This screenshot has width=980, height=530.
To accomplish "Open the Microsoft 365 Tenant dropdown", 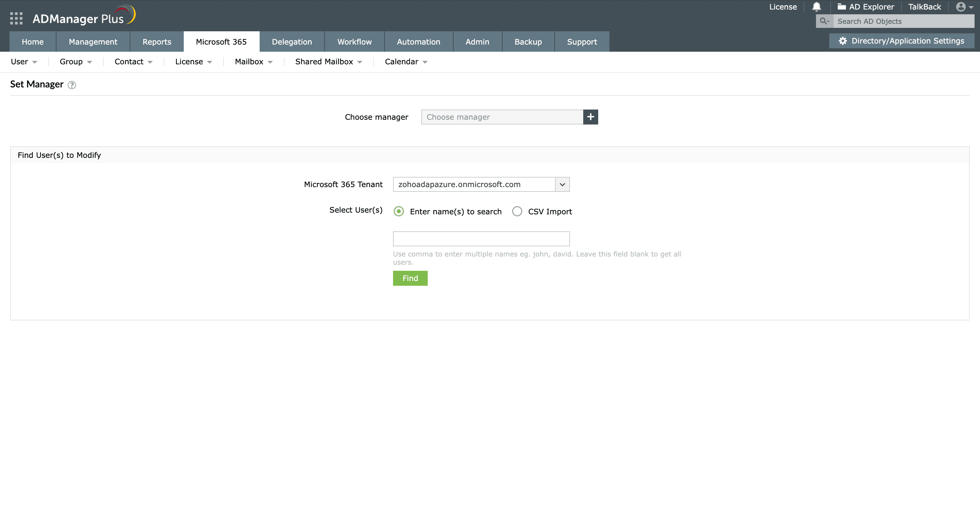I will pyautogui.click(x=562, y=184).
